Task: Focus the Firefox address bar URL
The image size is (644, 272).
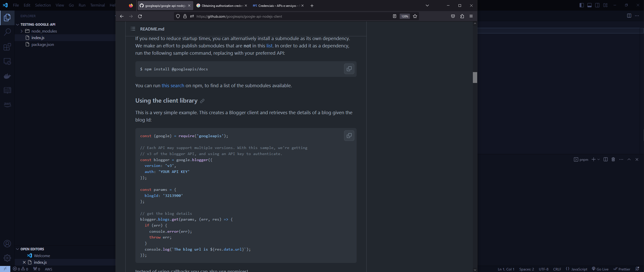Action: coord(239,16)
